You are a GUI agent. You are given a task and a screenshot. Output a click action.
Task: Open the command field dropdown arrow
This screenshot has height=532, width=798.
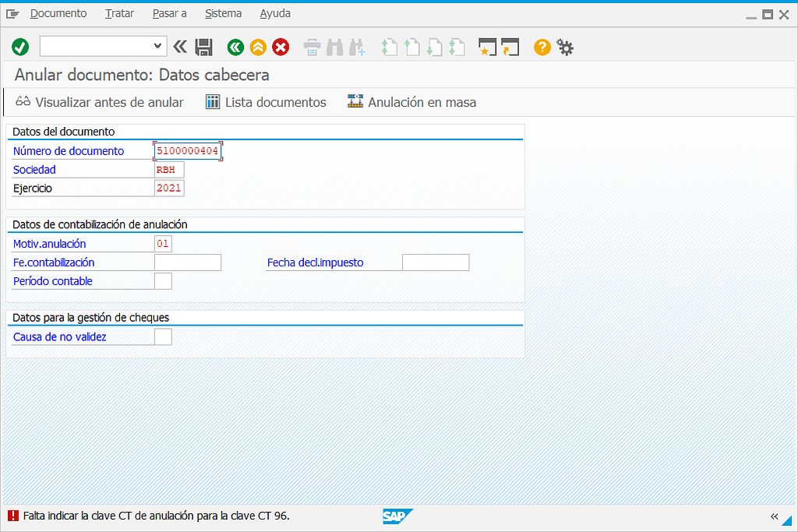[158, 47]
